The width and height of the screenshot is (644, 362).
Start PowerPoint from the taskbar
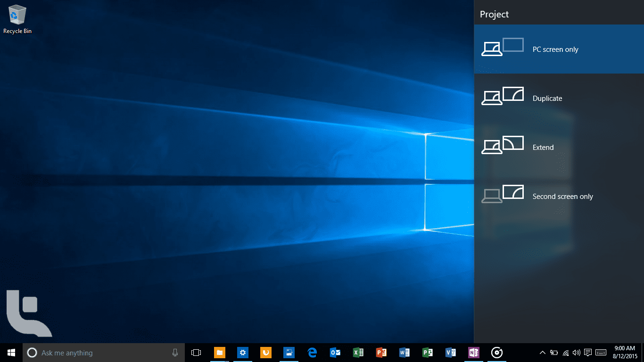point(381,353)
